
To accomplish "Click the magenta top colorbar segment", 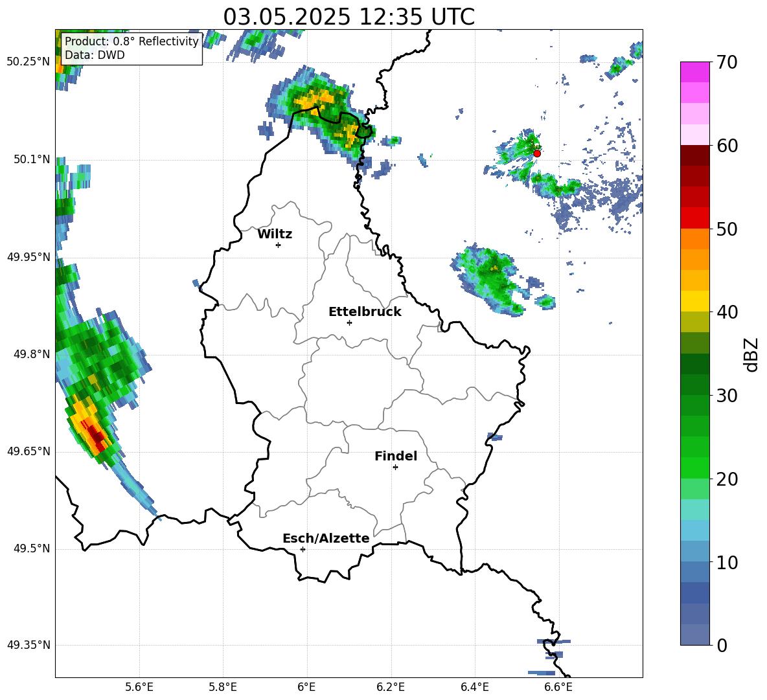I will point(694,73).
